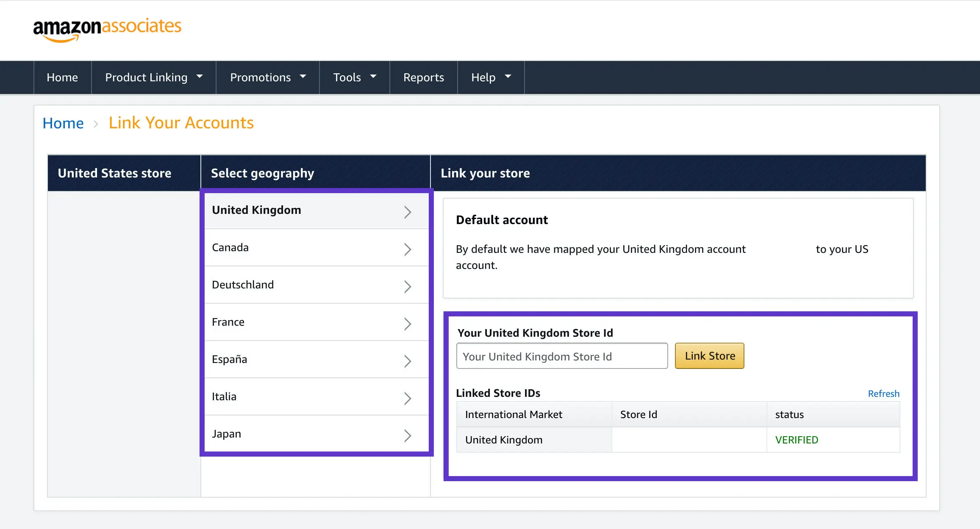
Task: Click the Canada row chevron
Action: pyautogui.click(x=408, y=249)
